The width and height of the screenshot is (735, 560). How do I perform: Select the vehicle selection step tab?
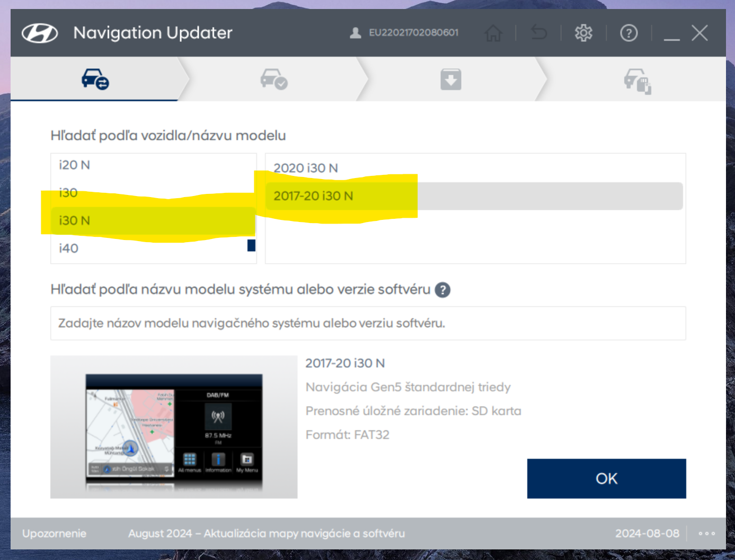coord(95,79)
